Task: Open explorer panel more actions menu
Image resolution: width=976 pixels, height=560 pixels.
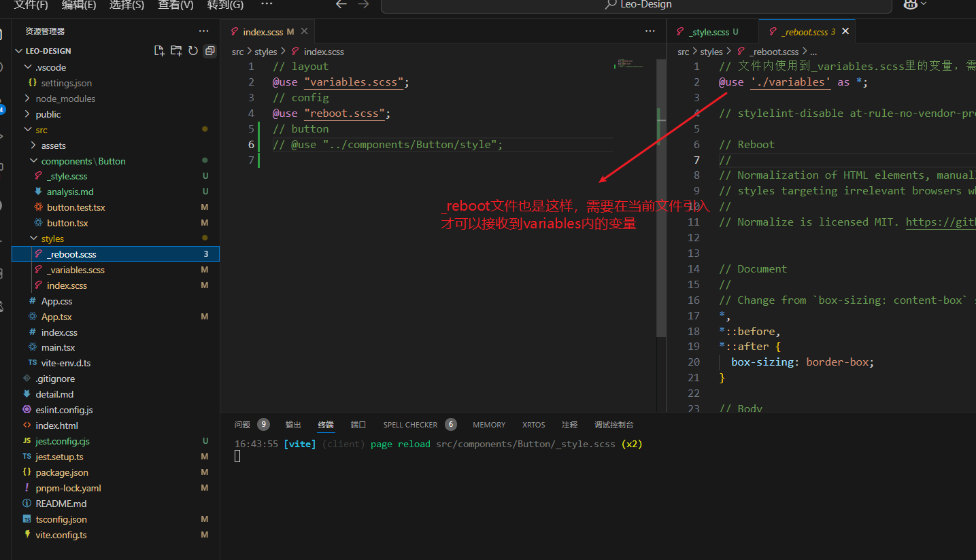Action: (204, 31)
